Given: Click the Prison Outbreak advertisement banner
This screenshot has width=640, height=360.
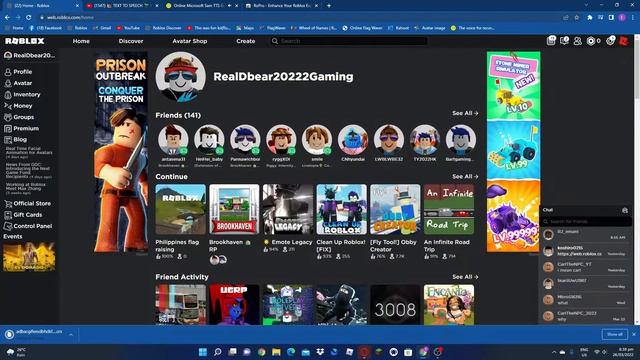Looking at the screenshot, I should pos(121,152).
